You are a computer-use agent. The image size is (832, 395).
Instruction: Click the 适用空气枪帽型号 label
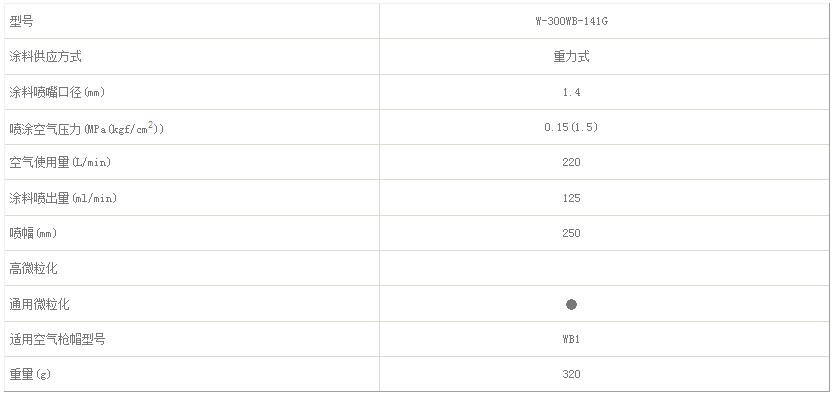57,339
